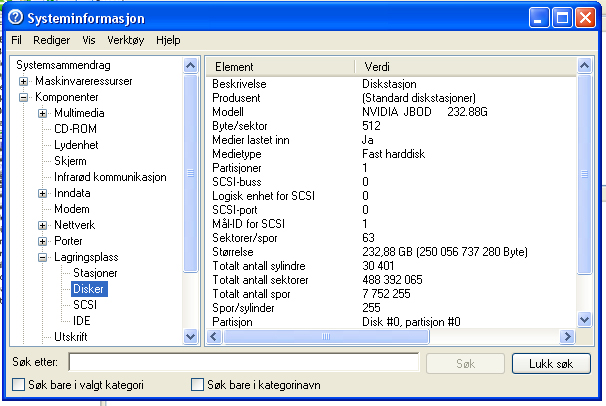Click details pane scroll-left arrow

pos(214,336)
